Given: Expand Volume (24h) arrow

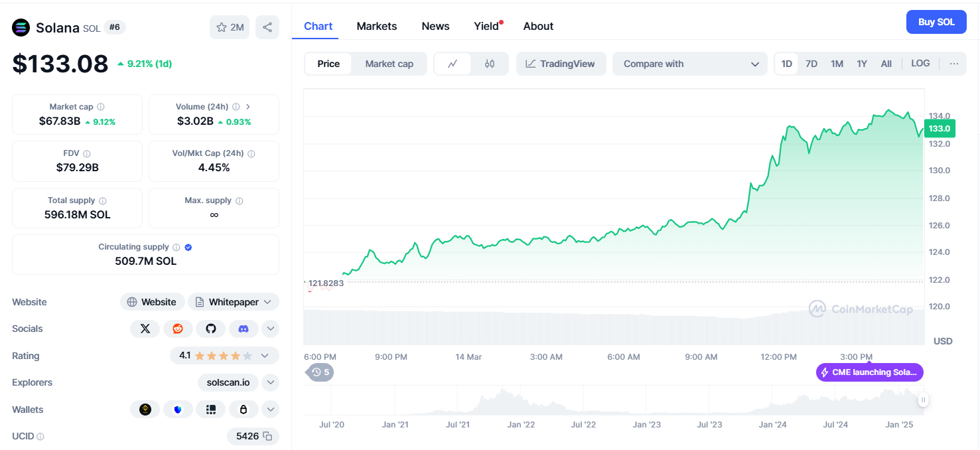Looking at the screenshot, I should [248, 107].
